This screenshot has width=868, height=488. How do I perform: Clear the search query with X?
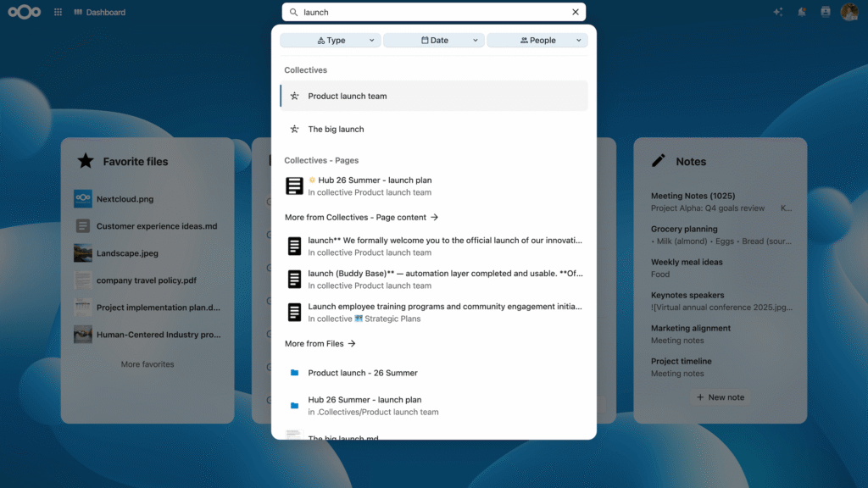(x=576, y=12)
